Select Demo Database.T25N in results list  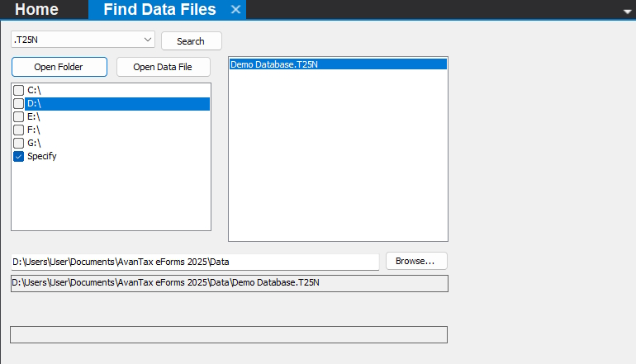[273, 64]
